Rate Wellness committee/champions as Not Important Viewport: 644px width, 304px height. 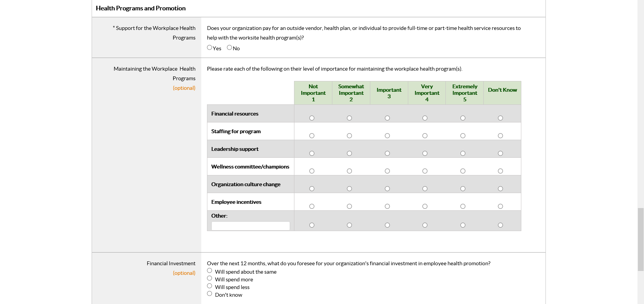(312, 171)
